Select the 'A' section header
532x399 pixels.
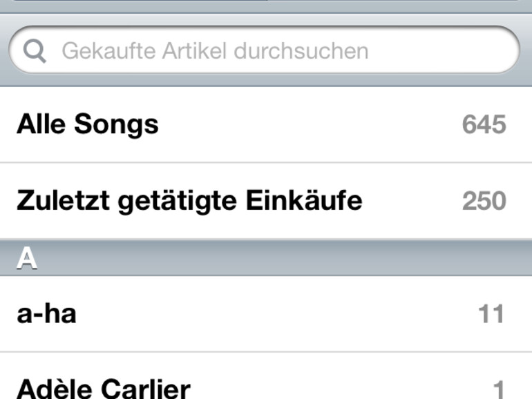(x=26, y=258)
